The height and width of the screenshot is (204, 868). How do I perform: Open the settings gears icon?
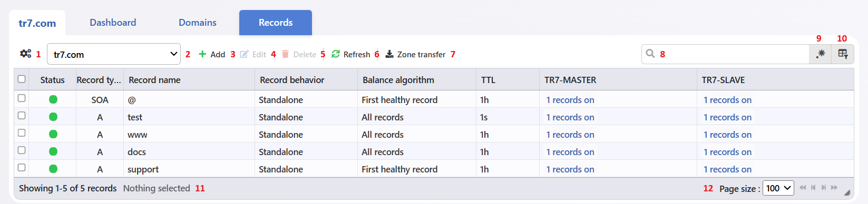25,54
